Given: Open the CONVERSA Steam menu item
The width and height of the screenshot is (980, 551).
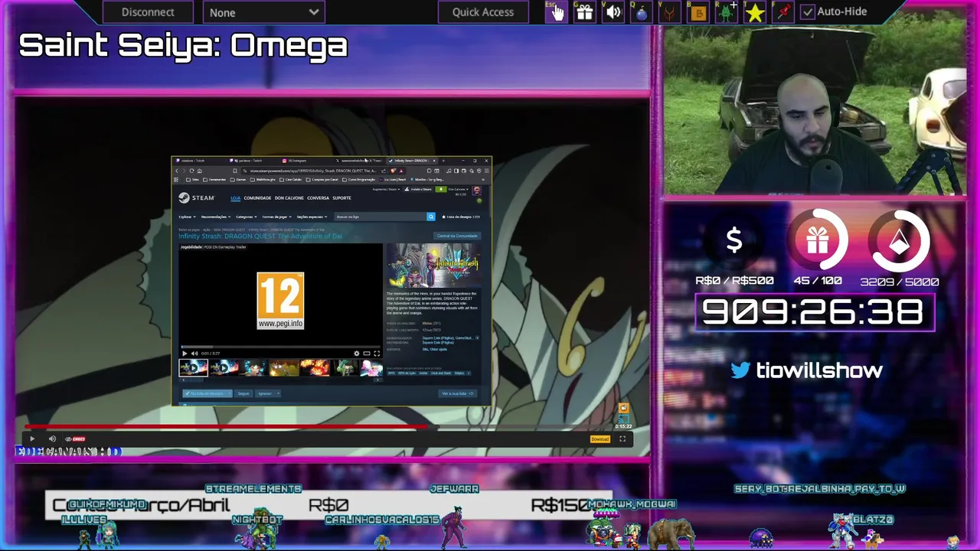Looking at the screenshot, I should pyautogui.click(x=318, y=198).
